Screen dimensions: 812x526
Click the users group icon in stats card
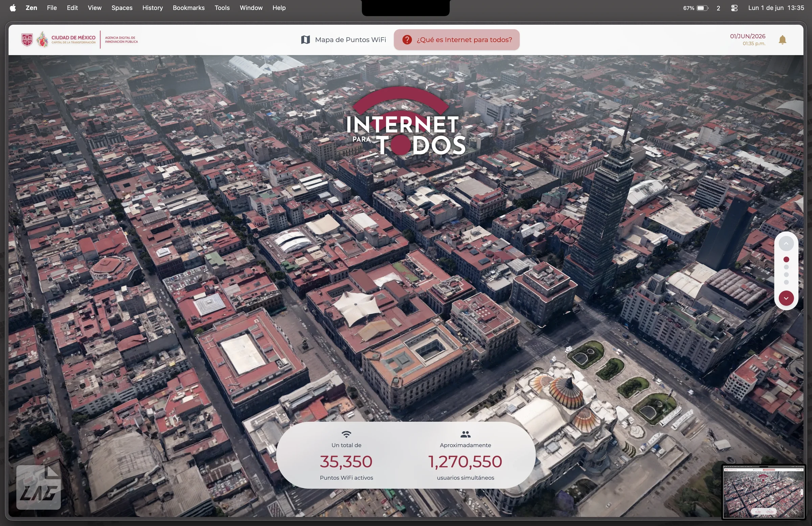coord(465,434)
